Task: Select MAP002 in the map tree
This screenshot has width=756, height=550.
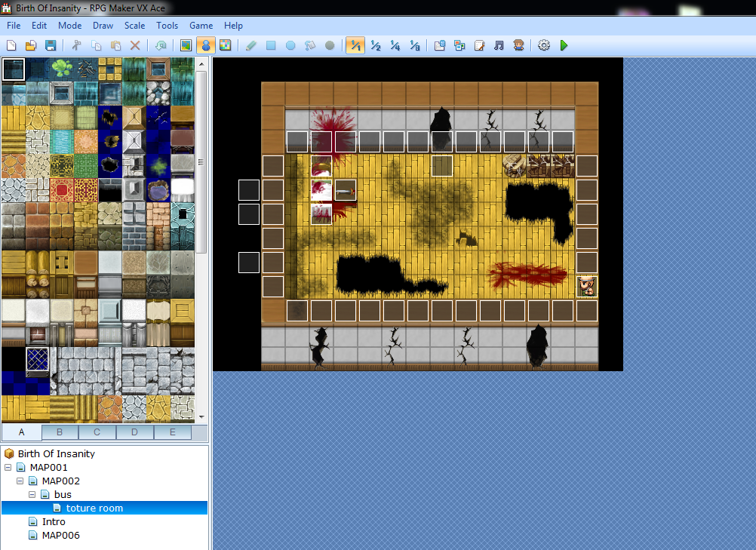Action: click(x=61, y=481)
